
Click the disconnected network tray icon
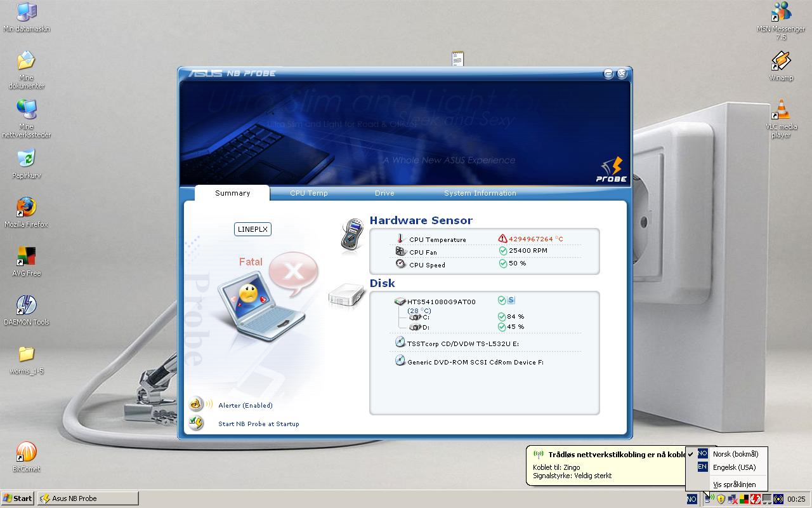(733, 499)
